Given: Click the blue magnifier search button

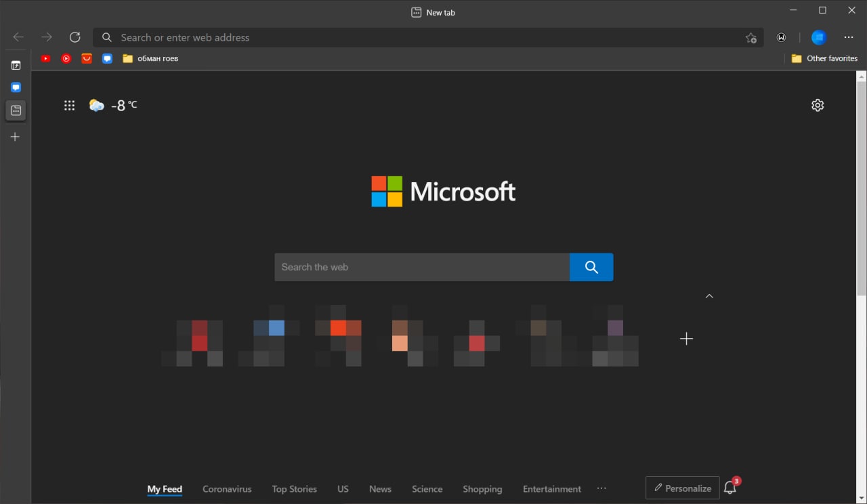Looking at the screenshot, I should coord(591,267).
